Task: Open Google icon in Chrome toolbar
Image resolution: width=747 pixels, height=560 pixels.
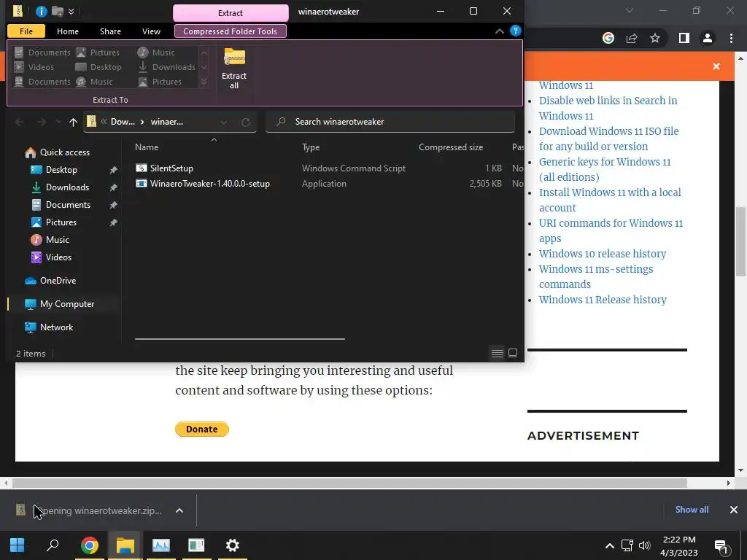Action: 608,38
